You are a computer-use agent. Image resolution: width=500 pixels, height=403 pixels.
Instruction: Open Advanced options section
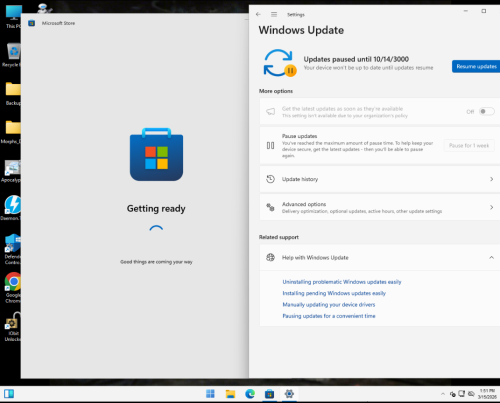click(380, 207)
